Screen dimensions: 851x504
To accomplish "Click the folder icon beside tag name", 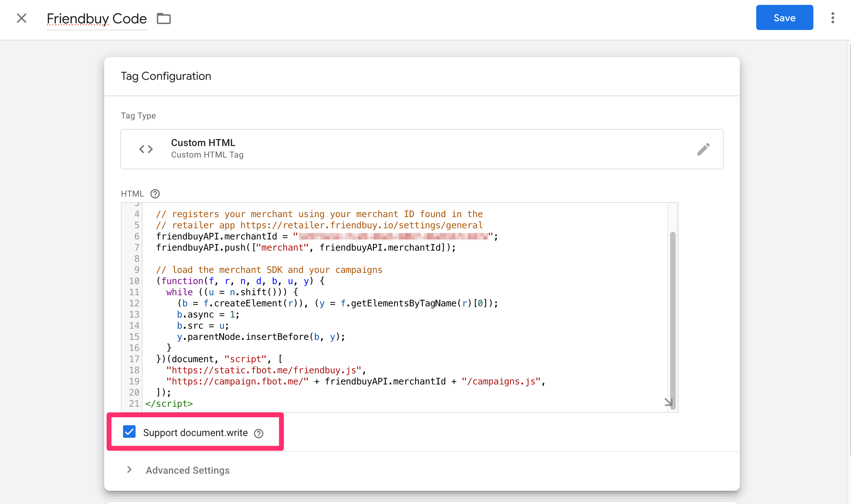I will [x=163, y=18].
